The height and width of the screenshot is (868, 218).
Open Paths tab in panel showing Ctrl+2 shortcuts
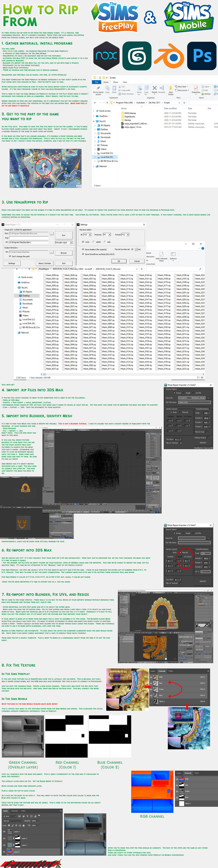coord(170,671)
